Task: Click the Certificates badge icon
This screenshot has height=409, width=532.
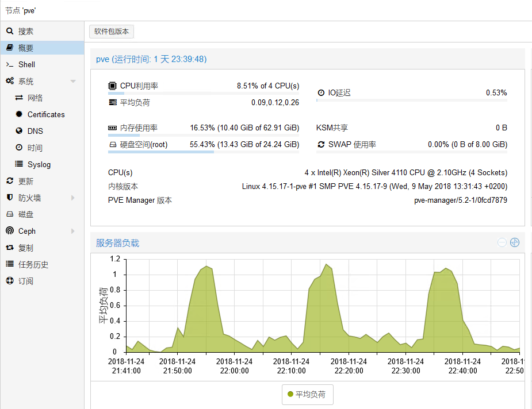Action: click(x=19, y=114)
